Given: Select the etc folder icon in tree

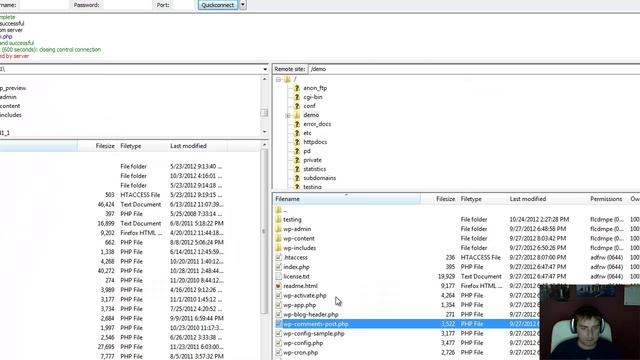Looking at the screenshot, I should pyautogui.click(x=297, y=133).
